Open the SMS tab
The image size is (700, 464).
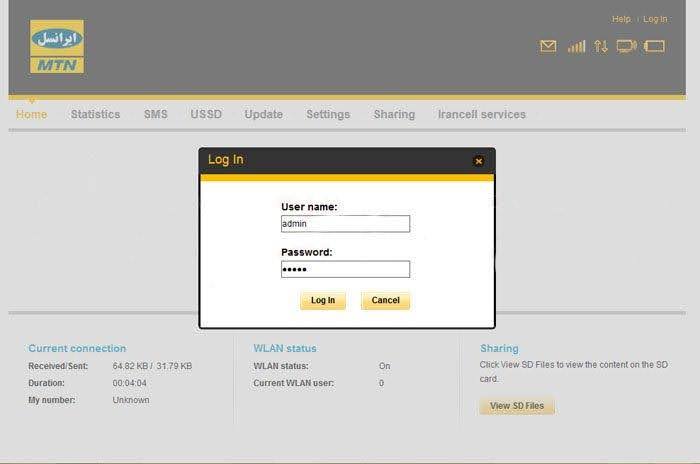pyautogui.click(x=155, y=114)
